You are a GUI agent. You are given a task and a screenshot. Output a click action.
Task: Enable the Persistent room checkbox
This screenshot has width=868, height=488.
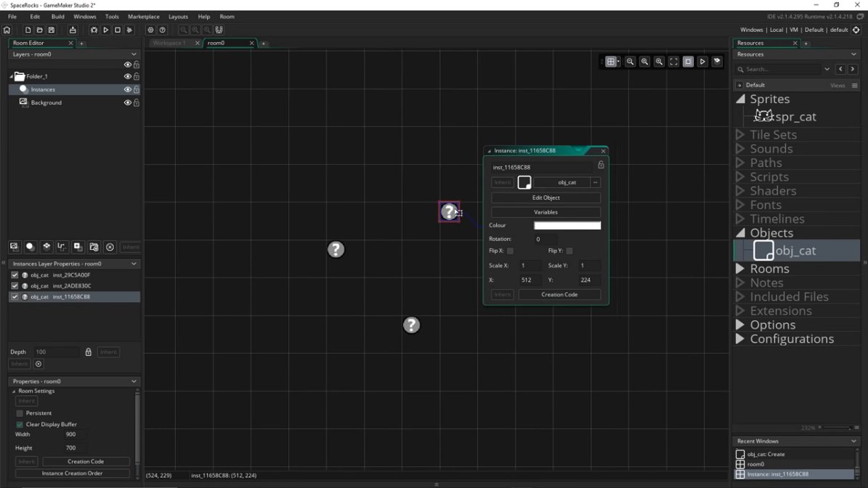coord(20,413)
